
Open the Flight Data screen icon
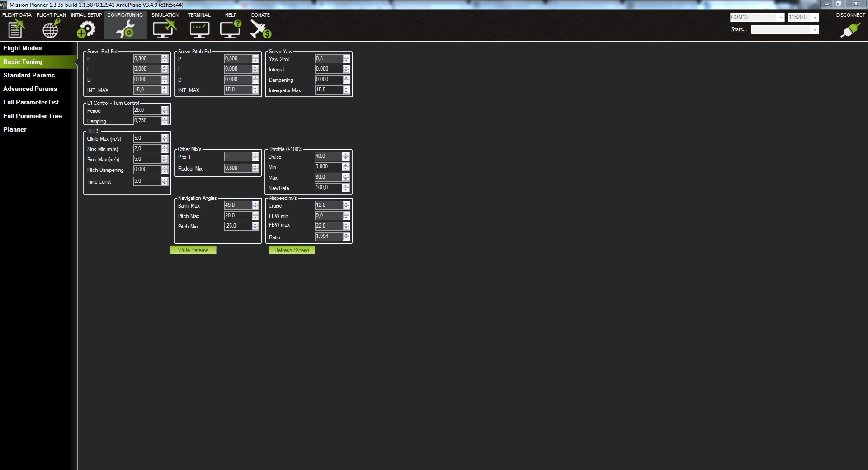(16, 29)
